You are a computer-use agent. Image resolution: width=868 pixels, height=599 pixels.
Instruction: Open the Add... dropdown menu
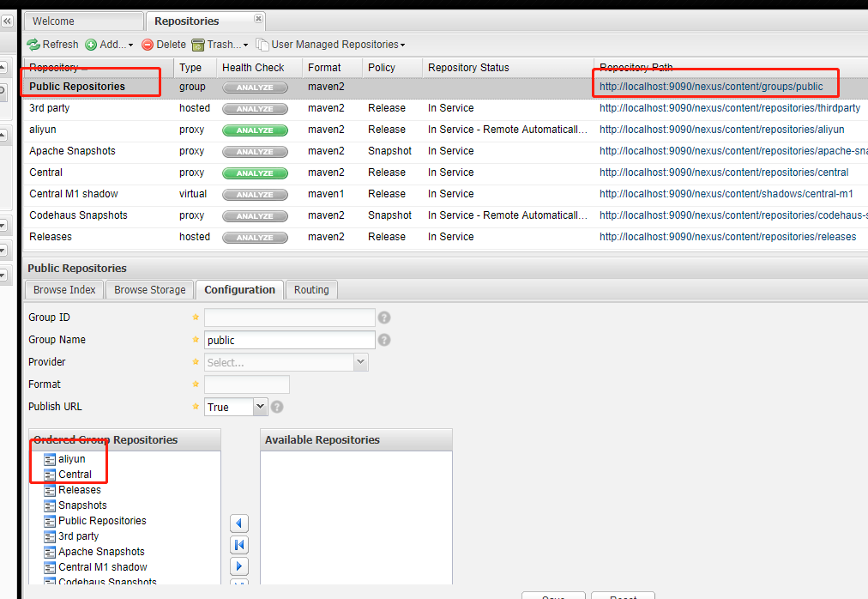pos(110,45)
